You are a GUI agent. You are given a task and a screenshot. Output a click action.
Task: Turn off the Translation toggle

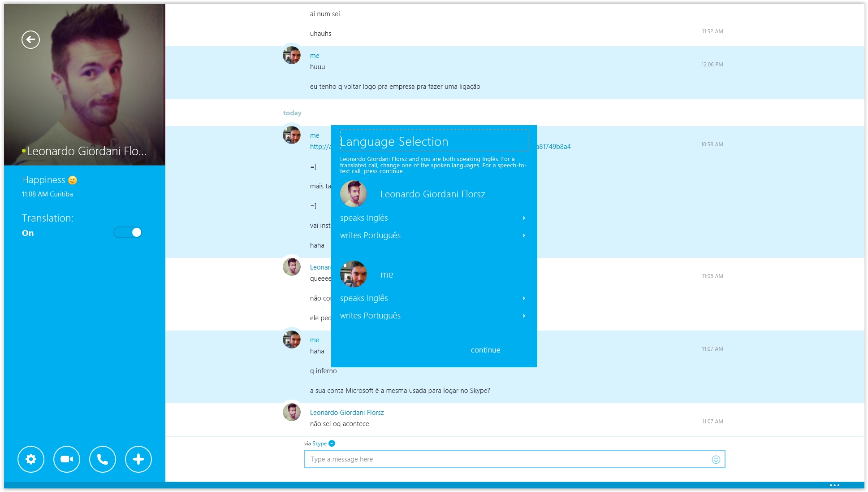pos(128,232)
